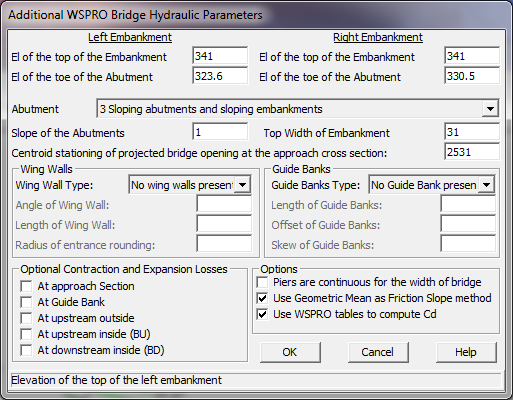
Task: Focus Slope of the Abutments field
Action: 220,132
